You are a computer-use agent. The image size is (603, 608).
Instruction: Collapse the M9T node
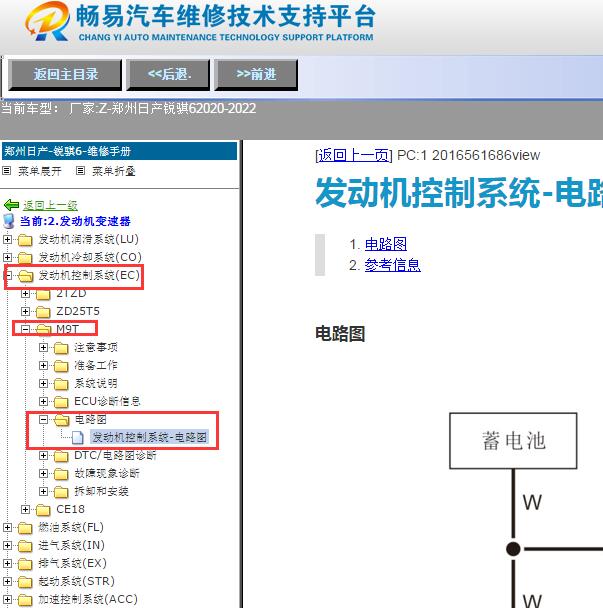click(25, 329)
